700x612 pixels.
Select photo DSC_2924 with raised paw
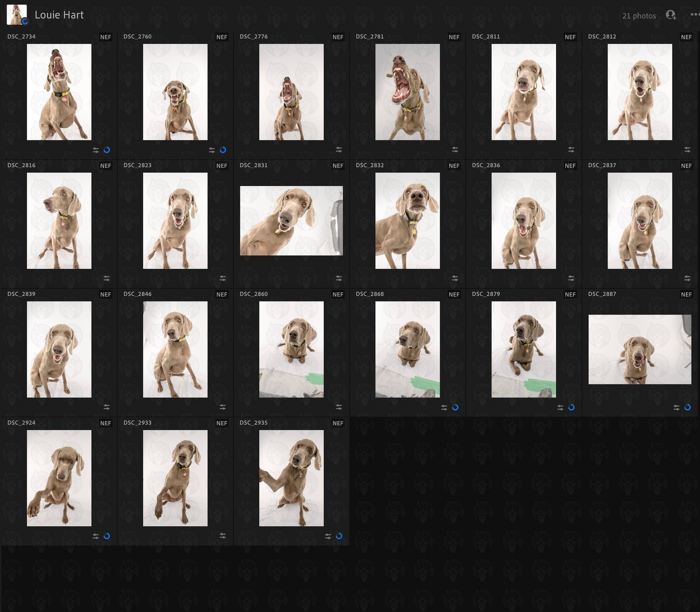[x=59, y=478]
